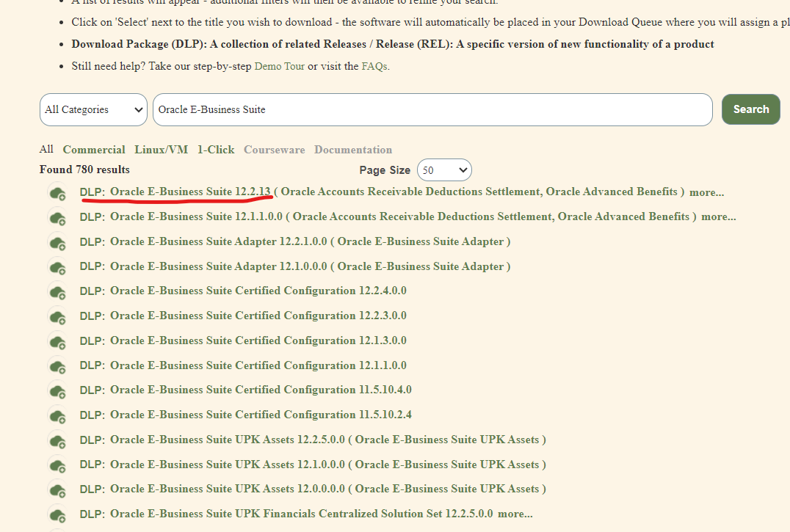Select the 1-Click filter tab
This screenshot has height=532, width=790.
(x=215, y=150)
